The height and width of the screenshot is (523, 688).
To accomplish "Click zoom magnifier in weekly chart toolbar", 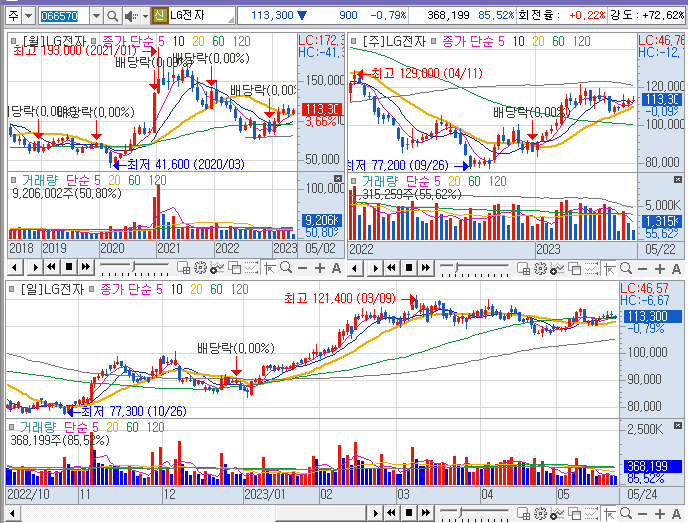I will tap(626, 268).
